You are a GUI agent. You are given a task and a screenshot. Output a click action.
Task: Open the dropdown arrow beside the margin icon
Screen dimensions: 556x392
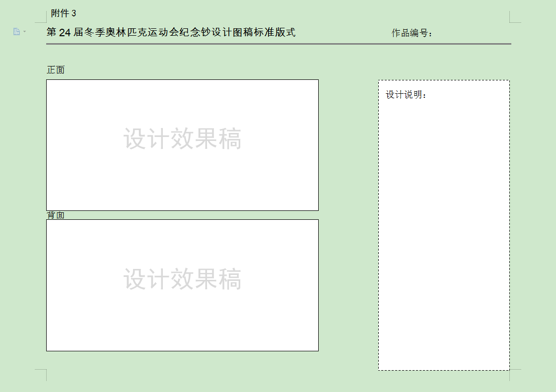(x=24, y=32)
